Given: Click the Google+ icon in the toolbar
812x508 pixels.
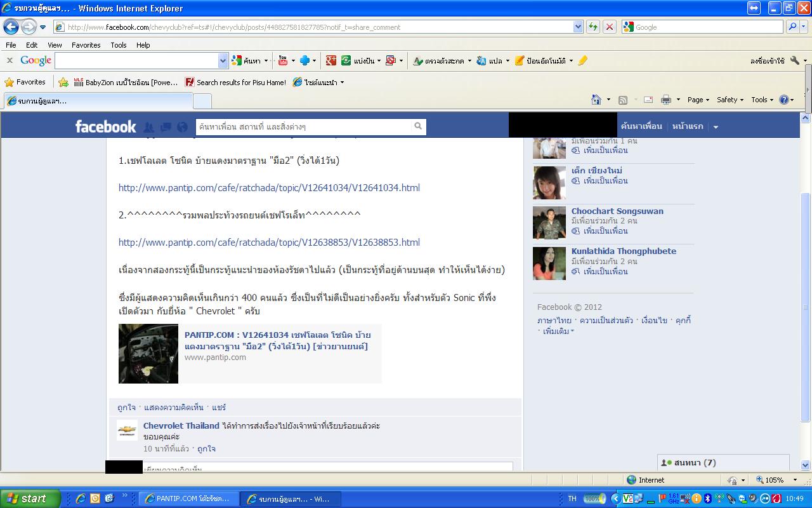Looking at the screenshot, I should click(x=331, y=60).
